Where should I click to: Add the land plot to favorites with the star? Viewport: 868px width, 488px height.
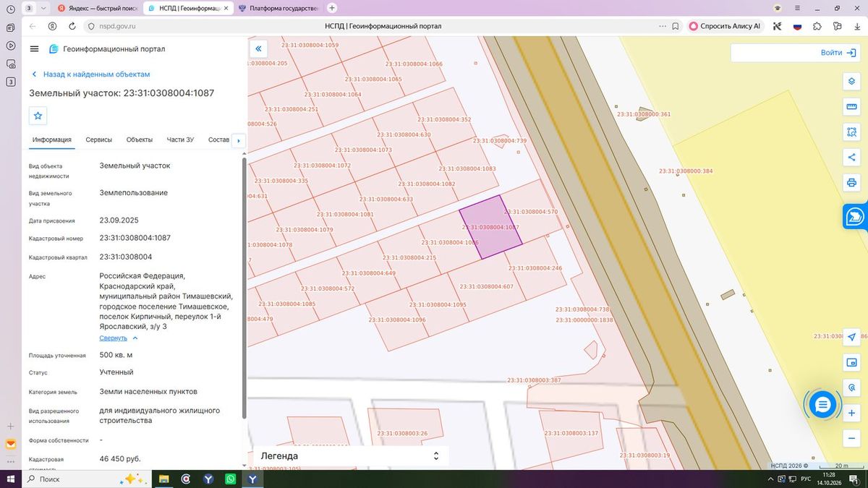click(38, 116)
